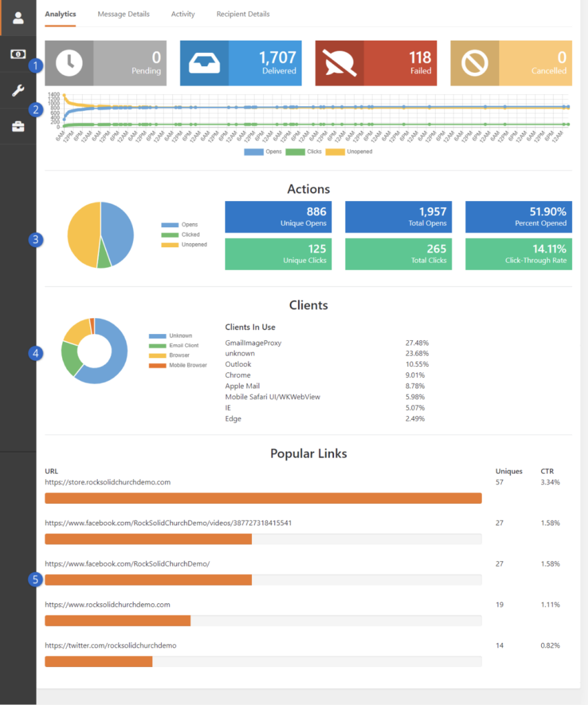This screenshot has width=588, height=705.
Task: Click the crossed speech bubble Failed icon
Action: (339, 63)
